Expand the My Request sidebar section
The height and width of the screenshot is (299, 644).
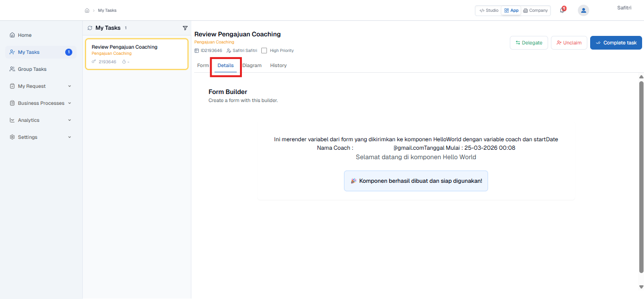(32, 86)
